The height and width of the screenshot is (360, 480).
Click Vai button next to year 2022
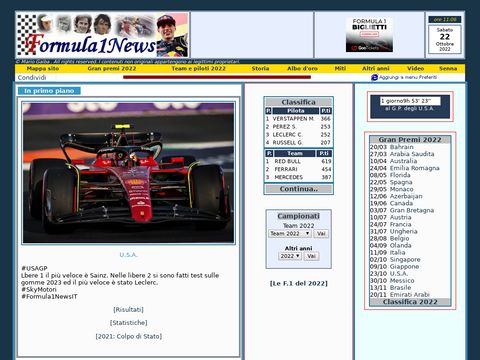pos(311,256)
